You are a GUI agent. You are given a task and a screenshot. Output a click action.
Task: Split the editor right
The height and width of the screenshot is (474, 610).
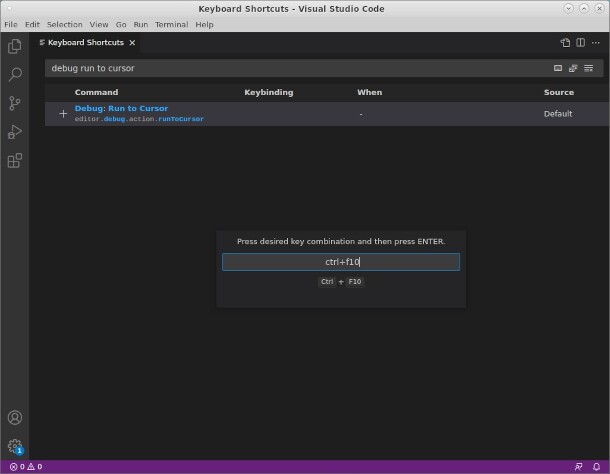[x=580, y=43]
